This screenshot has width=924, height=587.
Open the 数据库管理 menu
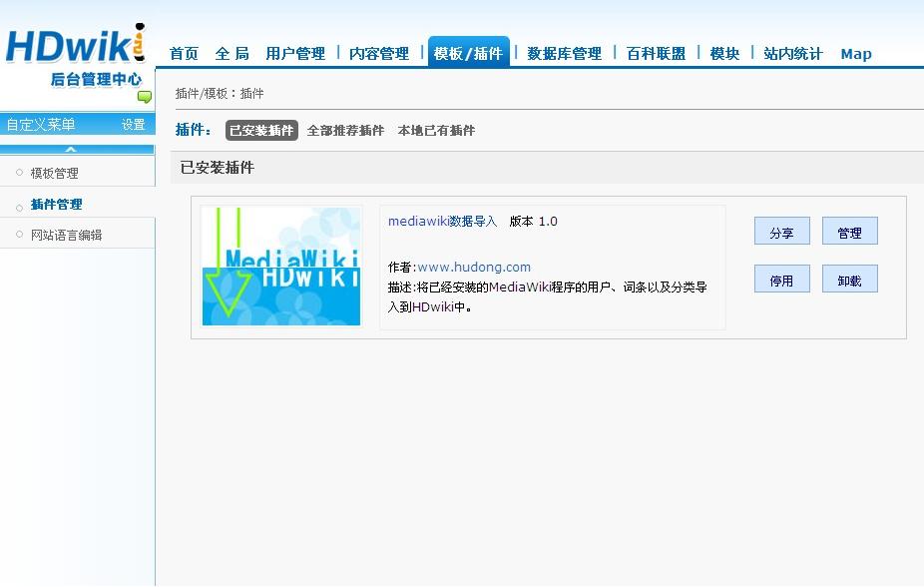(x=564, y=54)
